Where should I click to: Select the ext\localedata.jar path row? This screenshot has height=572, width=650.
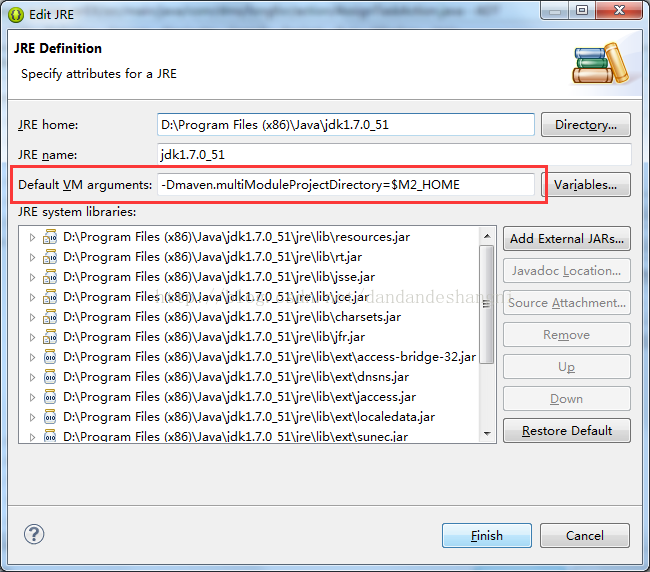click(x=249, y=417)
